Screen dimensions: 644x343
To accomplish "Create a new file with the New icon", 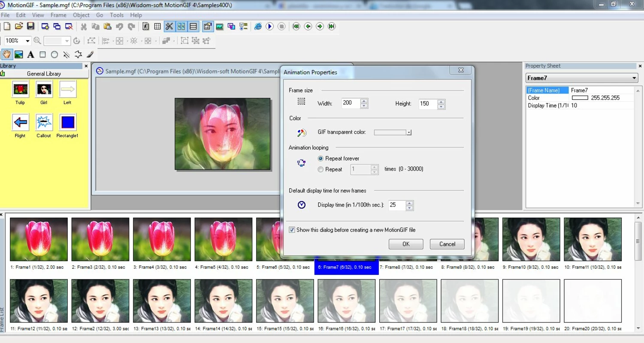I will tap(7, 27).
